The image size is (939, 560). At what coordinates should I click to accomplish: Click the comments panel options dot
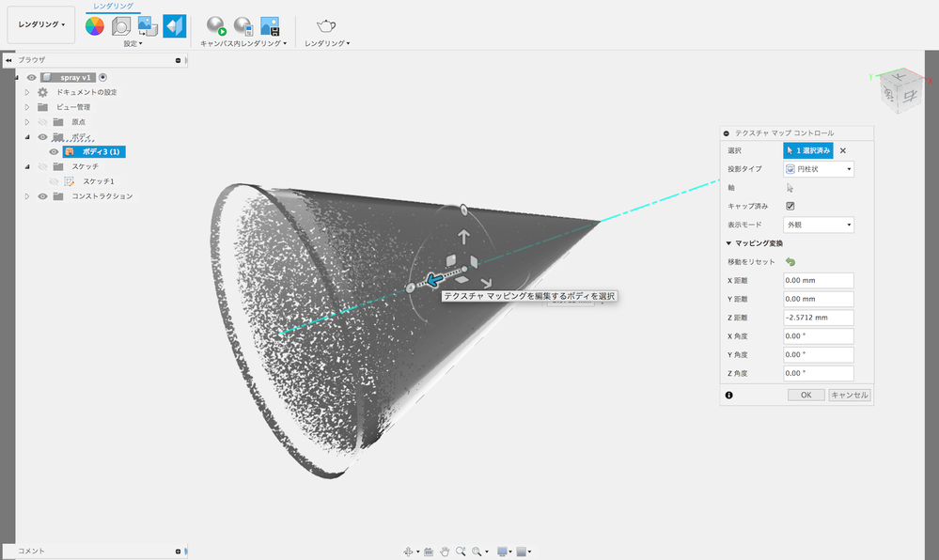coord(178,551)
